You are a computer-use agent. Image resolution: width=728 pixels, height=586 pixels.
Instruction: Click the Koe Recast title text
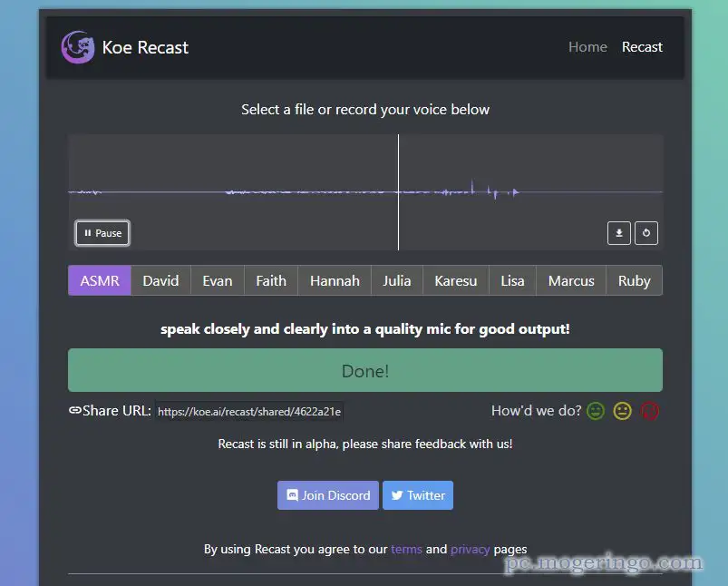pyautogui.click(x=145, y=47)
